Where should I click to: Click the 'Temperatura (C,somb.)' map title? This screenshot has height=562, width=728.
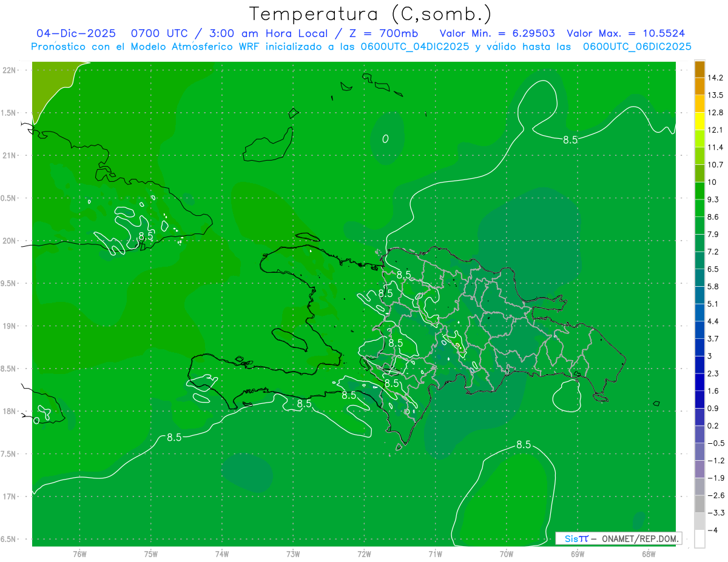coord(370,14)
